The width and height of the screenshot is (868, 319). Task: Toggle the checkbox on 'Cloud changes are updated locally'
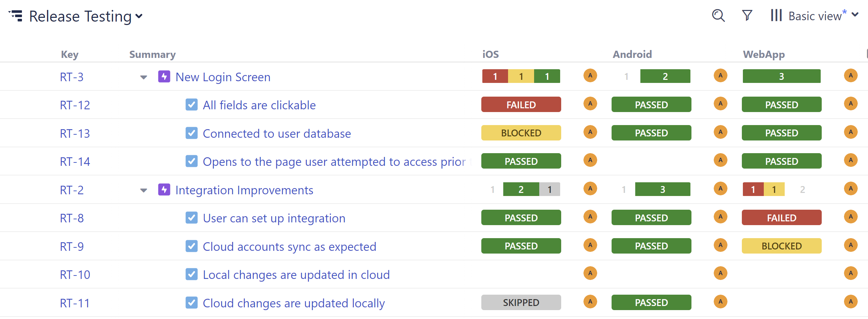[192, 303]
